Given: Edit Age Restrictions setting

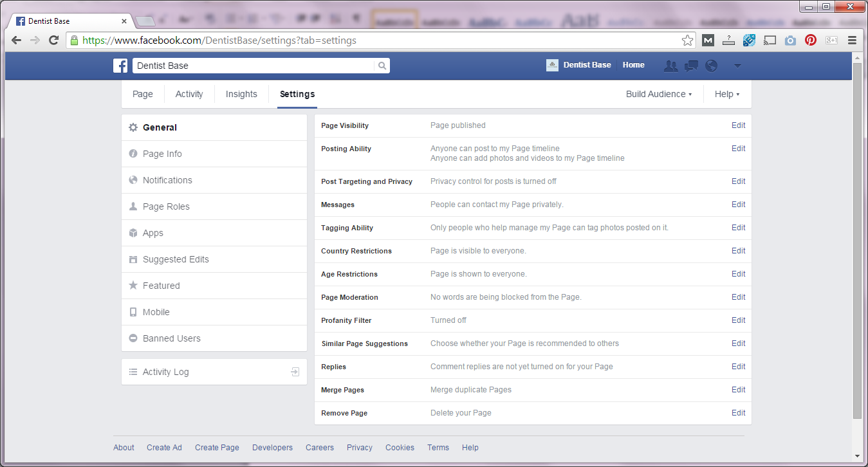Looking at the screenshot, I should [x=739, y=274].
